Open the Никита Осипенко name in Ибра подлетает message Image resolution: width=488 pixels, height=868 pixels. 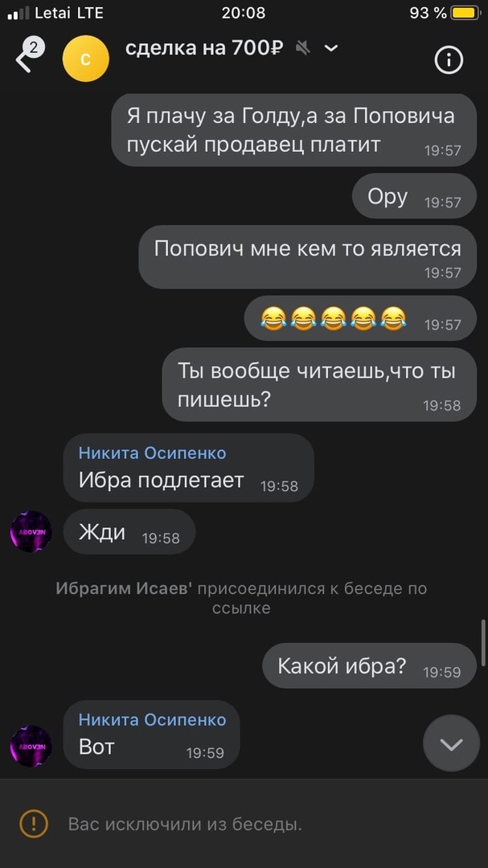point(152,452)
